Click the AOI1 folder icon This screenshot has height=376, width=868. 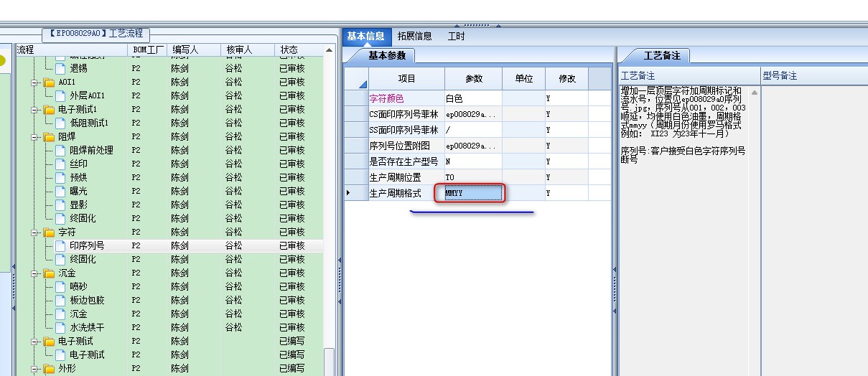pos(49,83)
